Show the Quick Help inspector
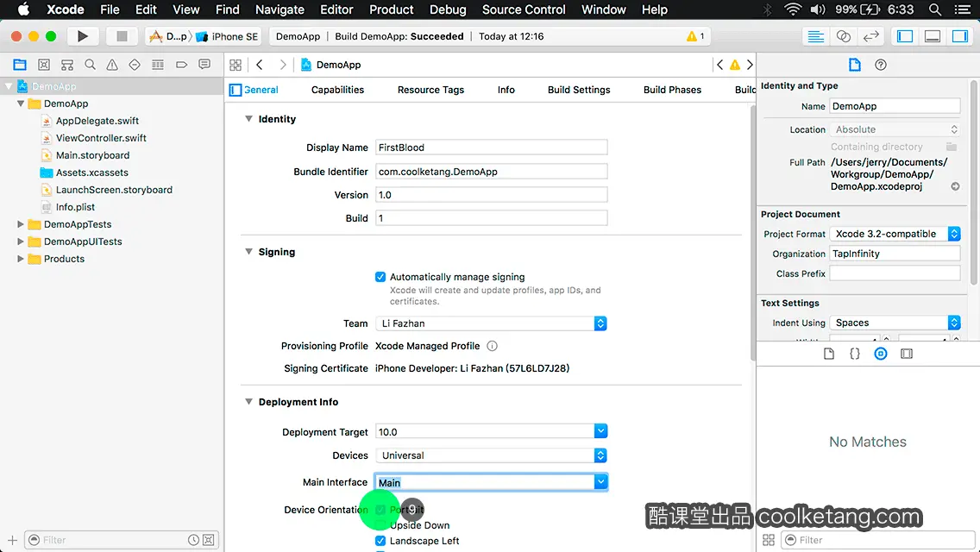This screenshot has width=980, height=552. (x=881, y=65)
